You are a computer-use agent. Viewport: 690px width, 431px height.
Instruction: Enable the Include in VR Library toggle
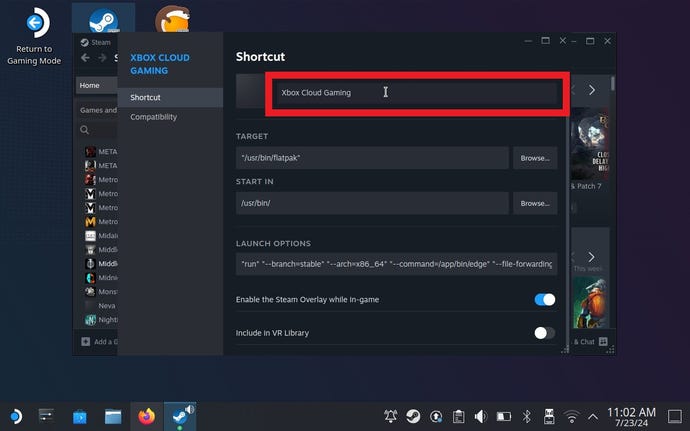(x=544, y=333)
